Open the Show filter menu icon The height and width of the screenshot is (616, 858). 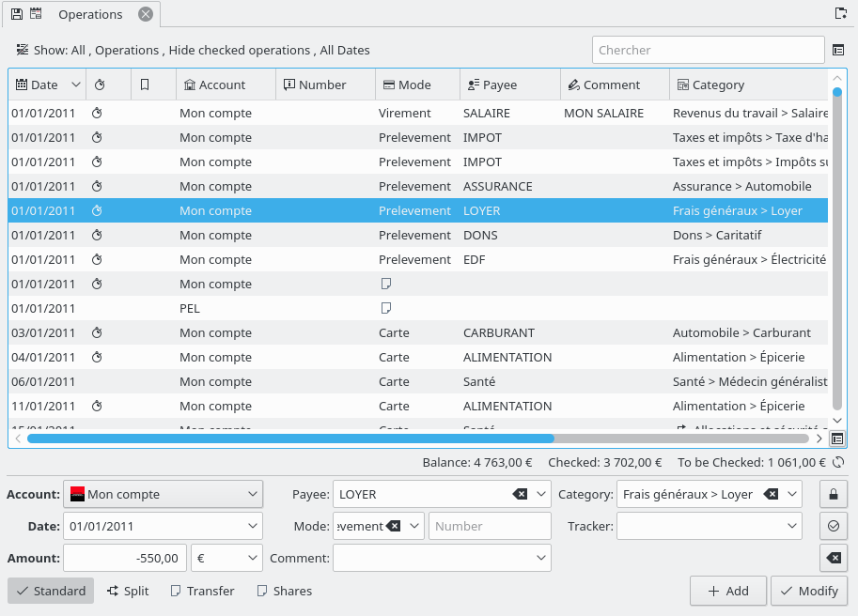coord(22,50)
